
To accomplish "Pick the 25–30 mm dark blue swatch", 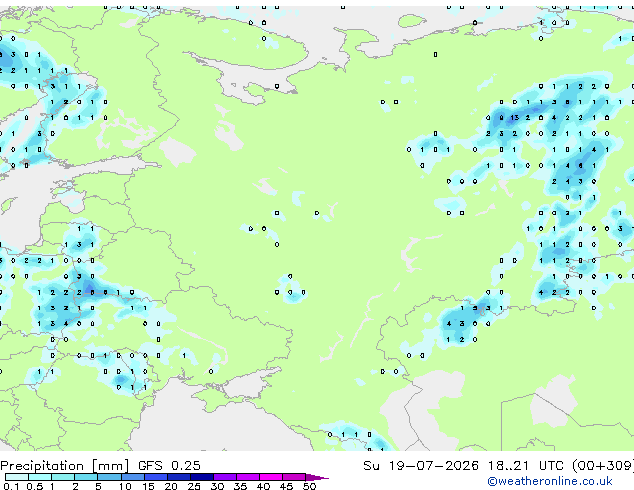I will [x=202, y=477].
